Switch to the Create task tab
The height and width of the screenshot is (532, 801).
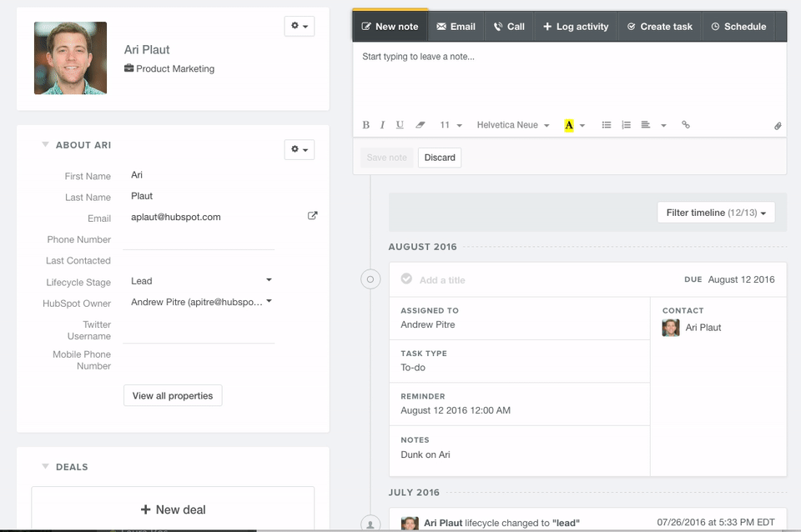click(659, 27)
